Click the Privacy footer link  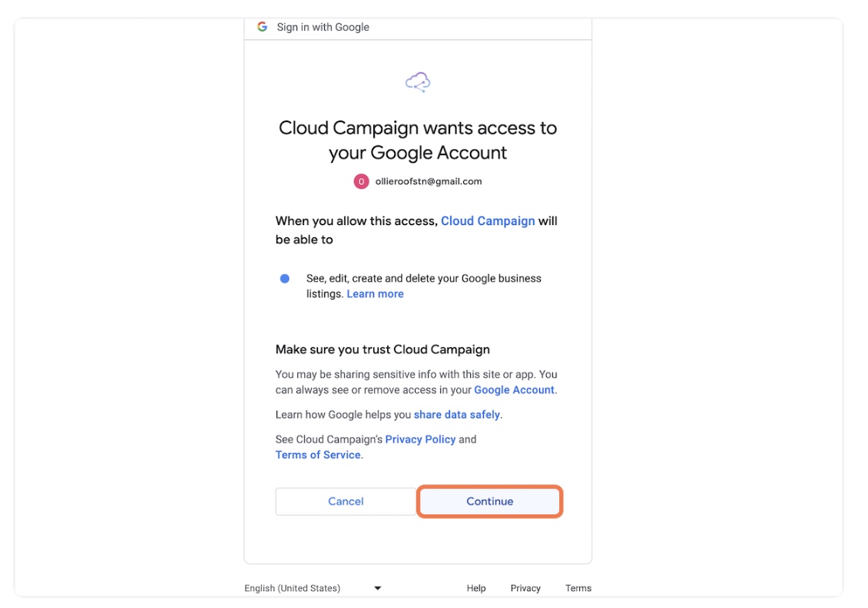(x=525, y=588)
